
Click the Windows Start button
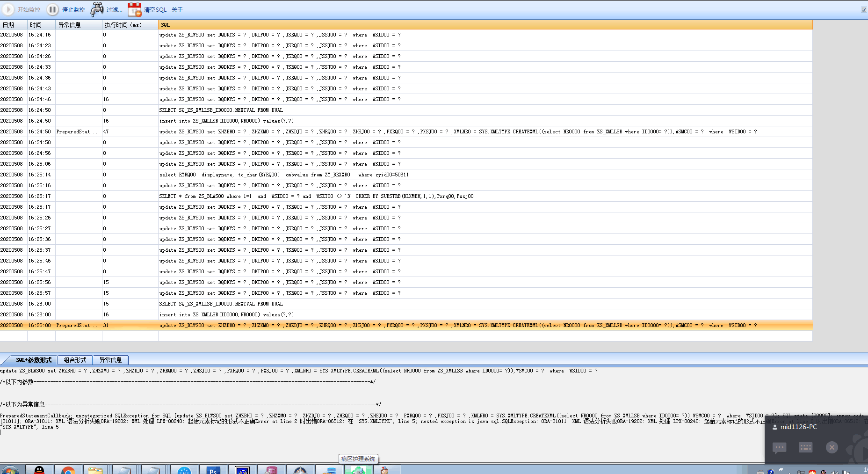coord(10,470)
